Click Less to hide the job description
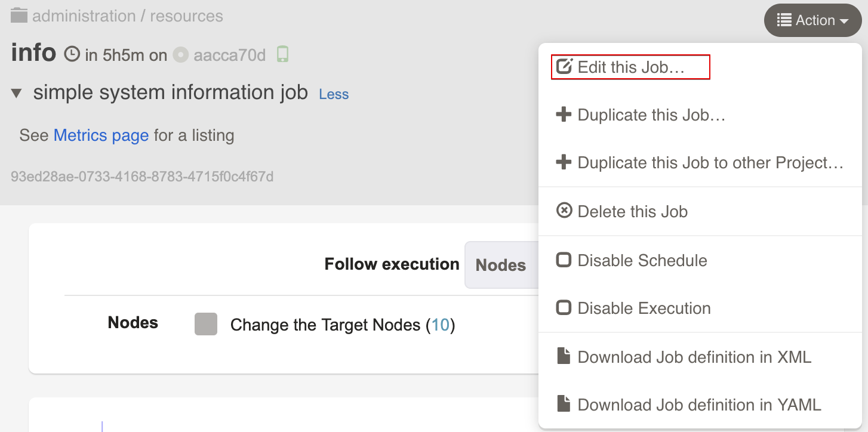Image resolution: width=868 pixels, height=432 pixels. [x=333, y=94]
